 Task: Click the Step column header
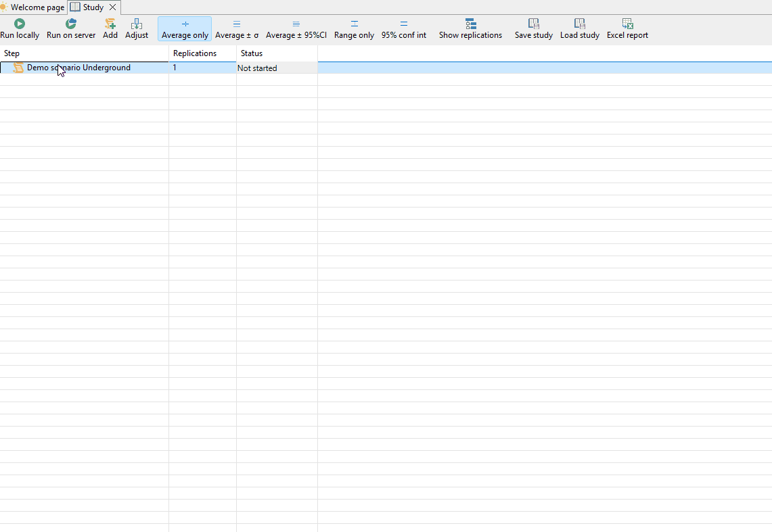click(84, 53)
